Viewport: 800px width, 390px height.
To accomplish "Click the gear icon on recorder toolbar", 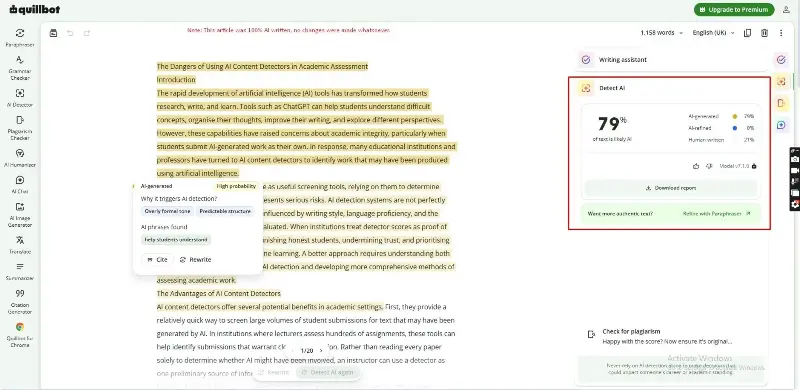I will [x=795, y=204].
